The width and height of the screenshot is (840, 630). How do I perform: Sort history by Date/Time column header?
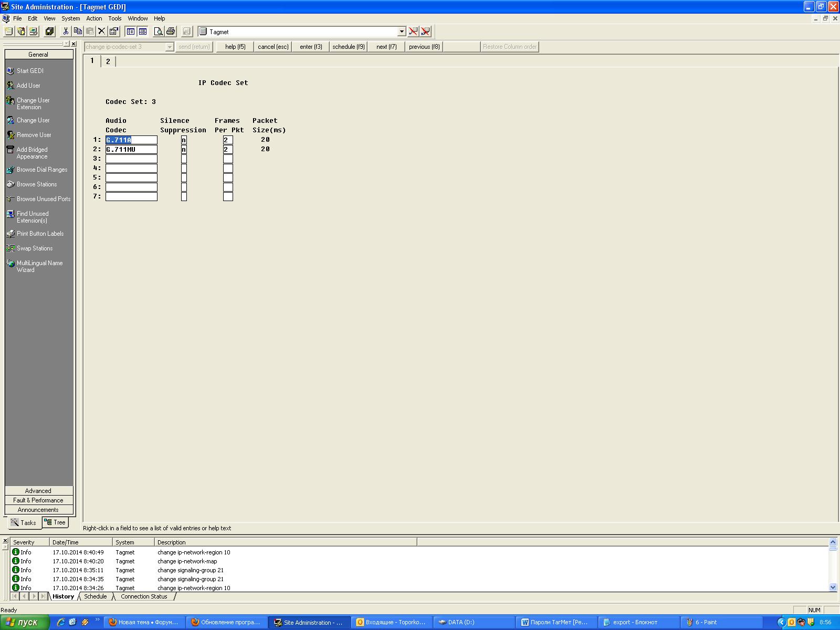(81, 542)
